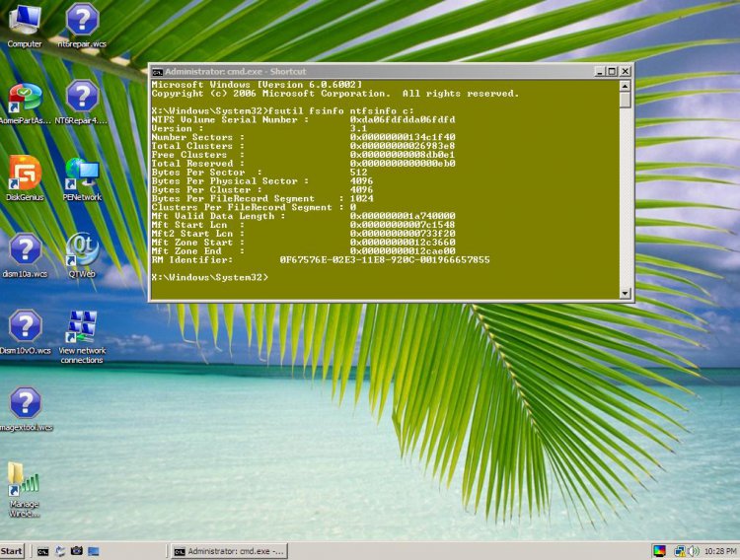The image size is (740, 560).
Task: Select Dism10vO.wcs desktop file
Action: [25, 331]
